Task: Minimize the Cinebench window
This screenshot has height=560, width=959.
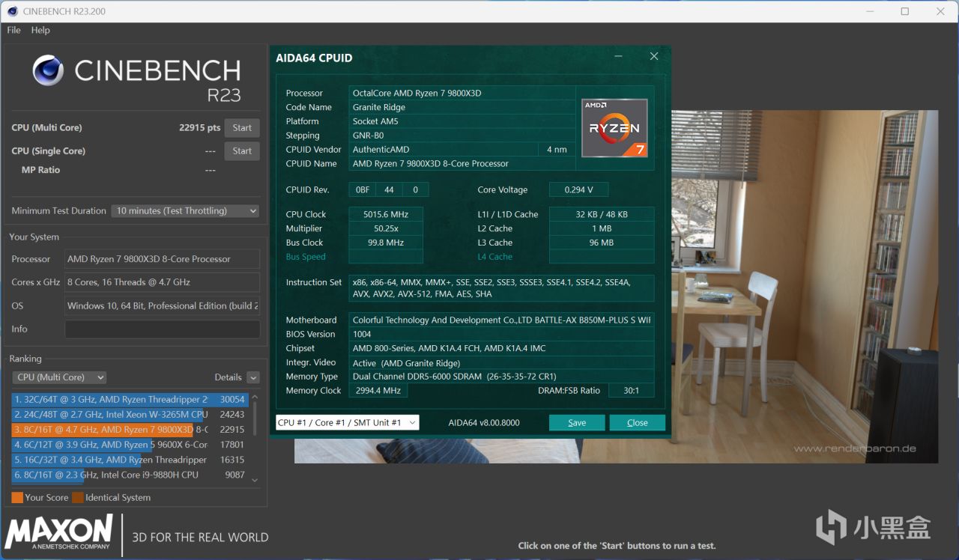Action: point(870,11)
